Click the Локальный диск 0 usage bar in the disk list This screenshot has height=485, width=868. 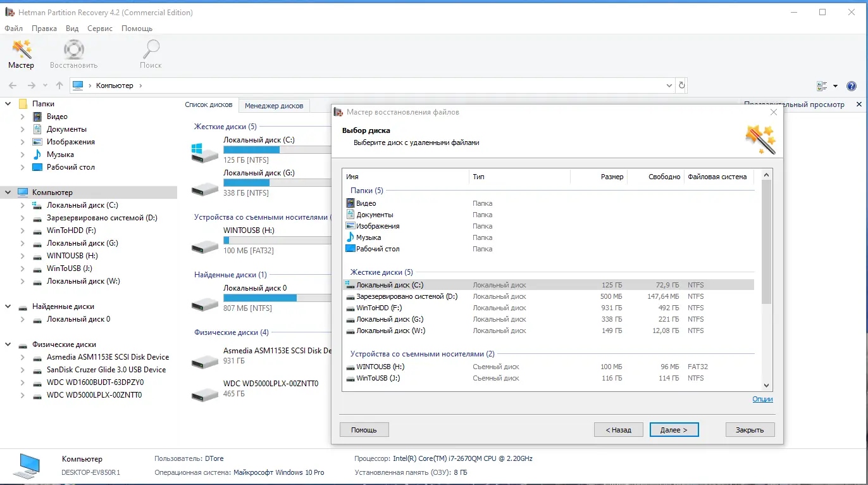(x=277, y=298)
